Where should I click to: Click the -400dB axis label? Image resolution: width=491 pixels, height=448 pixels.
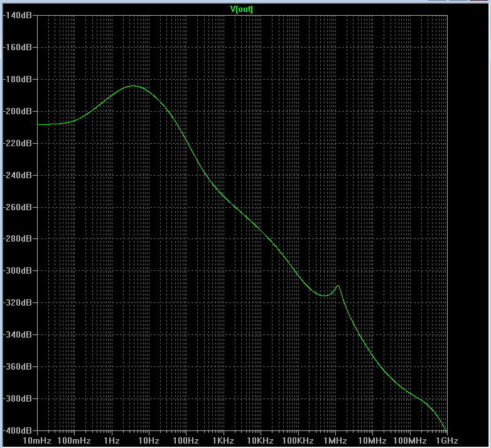coord(17,430)
